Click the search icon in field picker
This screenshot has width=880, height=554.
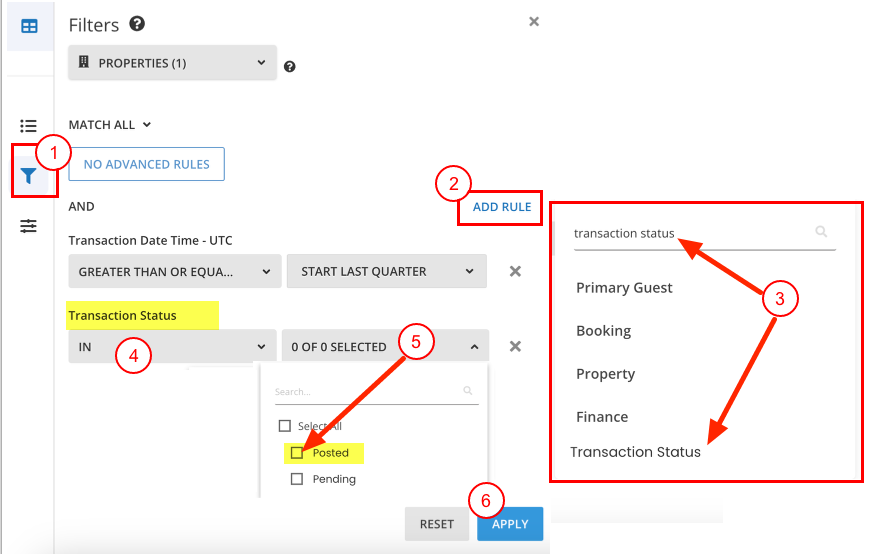[821, 232]
